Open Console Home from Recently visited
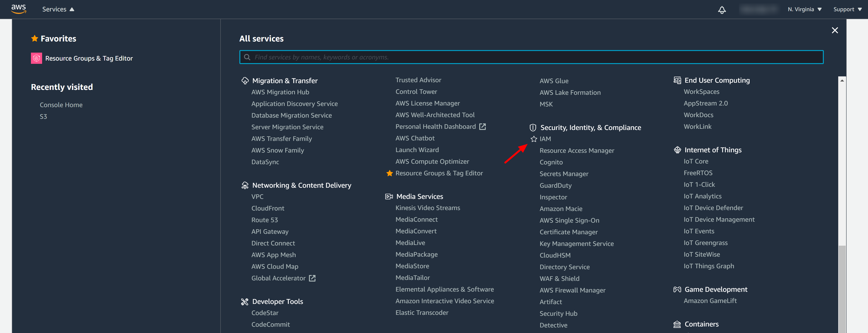This screenshot has width=868, height=333. [x=61, y=105]
